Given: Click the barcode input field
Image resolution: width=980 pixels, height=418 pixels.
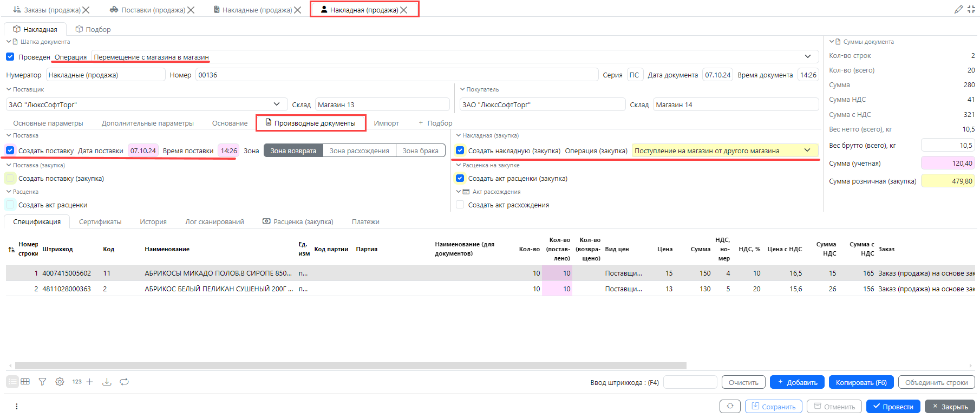Looking at the screenshot, I should pyautogui.click(x=690, y=382).
